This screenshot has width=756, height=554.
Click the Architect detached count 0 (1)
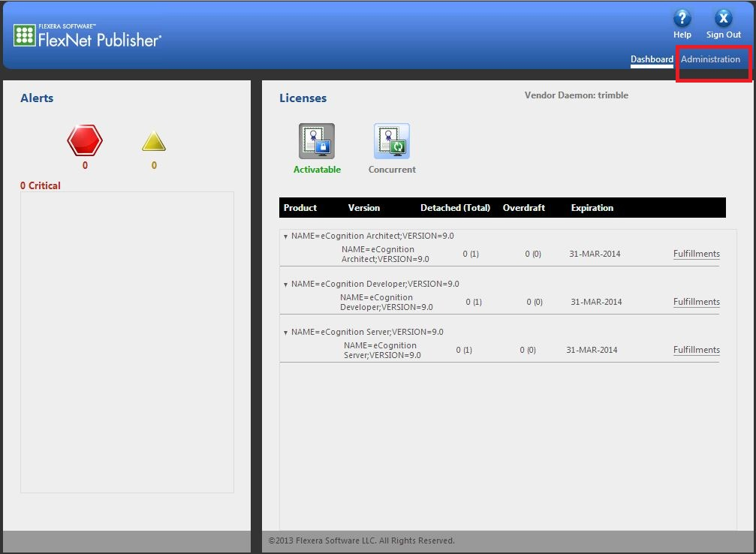click(471, 254)
